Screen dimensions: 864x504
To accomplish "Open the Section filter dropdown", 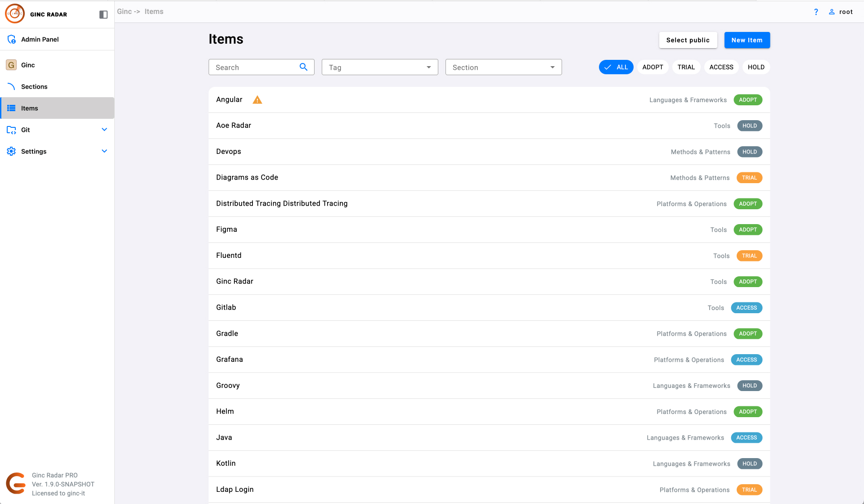I will [504, 67].
